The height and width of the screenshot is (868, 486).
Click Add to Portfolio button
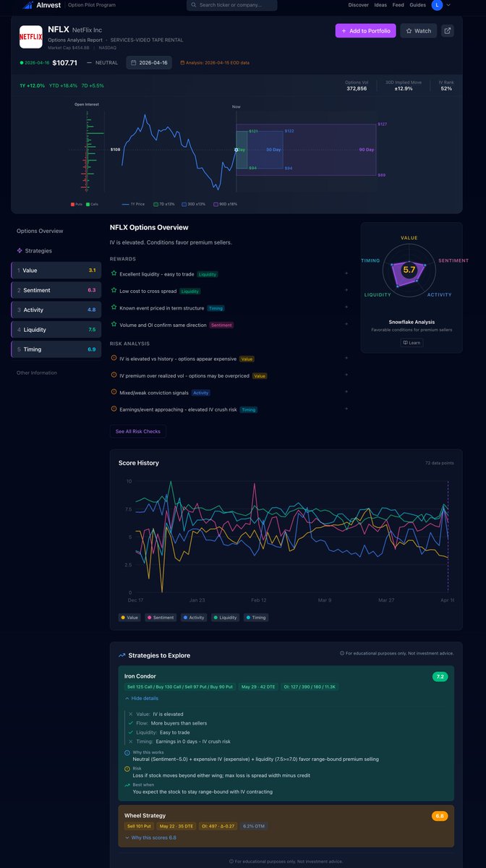coord(365,30)
